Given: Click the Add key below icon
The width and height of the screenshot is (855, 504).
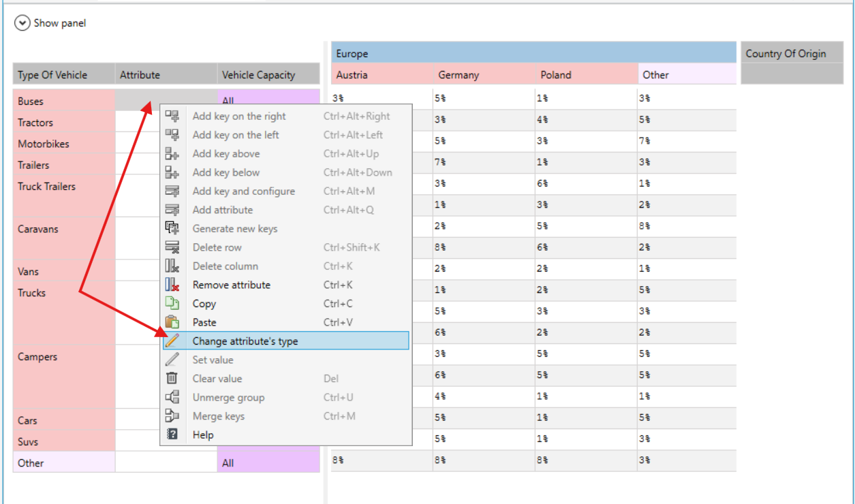Looking at the screenshot, I should click(172, 172).
